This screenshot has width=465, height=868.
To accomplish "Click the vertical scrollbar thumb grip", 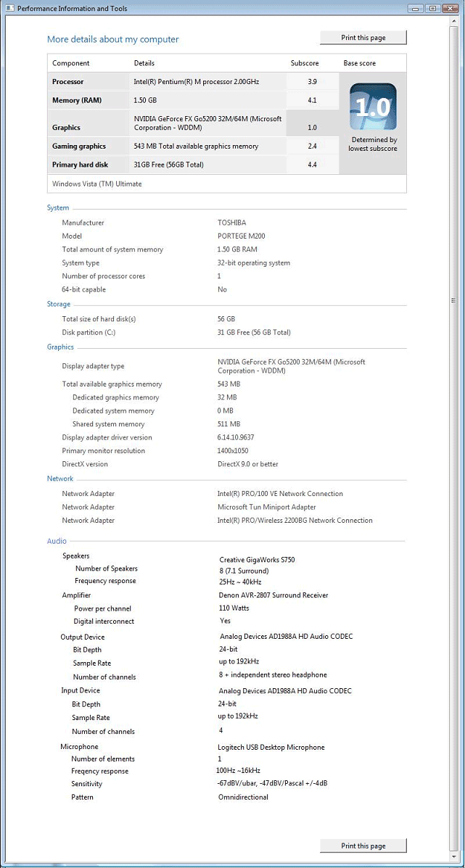I will (x=454, y=299).
